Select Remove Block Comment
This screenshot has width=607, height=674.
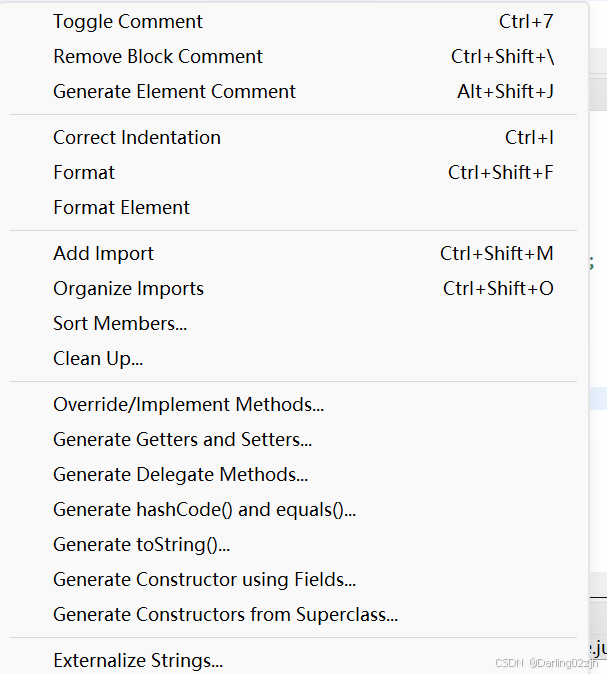pyautogui.click(x=158, y=56)
